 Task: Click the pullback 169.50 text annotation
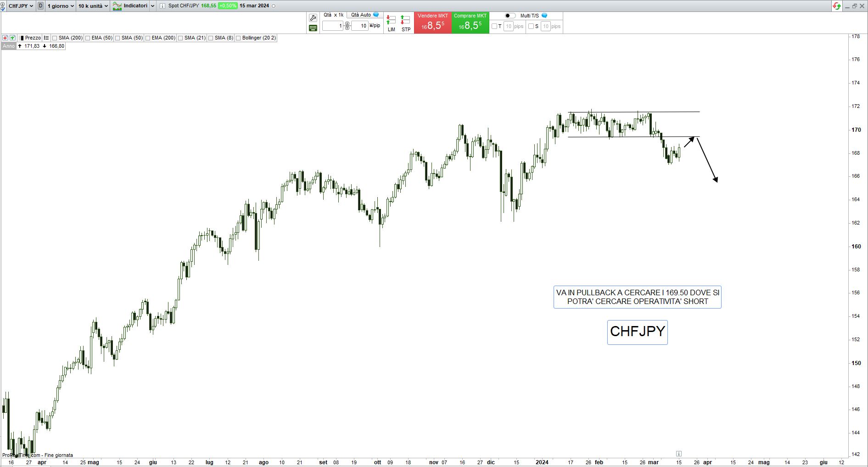tap(638, 297)
